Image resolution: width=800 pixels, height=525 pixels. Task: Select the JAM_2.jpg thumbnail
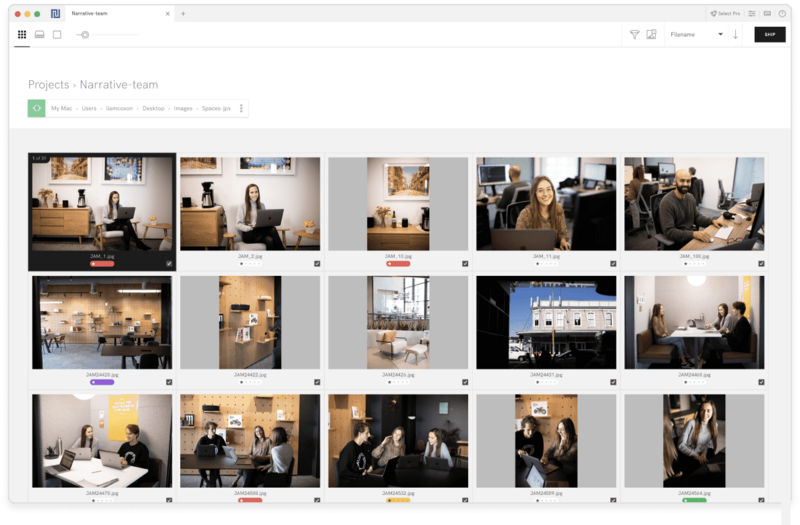(250, 204)
